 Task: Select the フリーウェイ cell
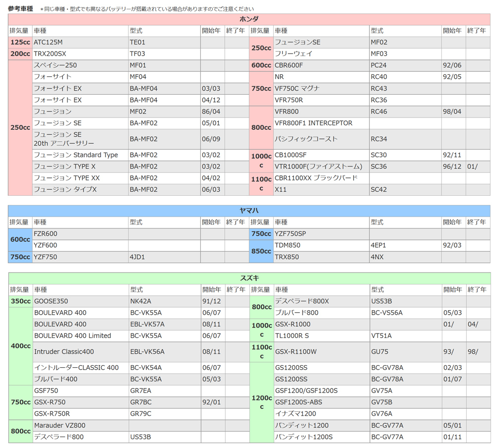pyautogui.click(x=321, y=54)
